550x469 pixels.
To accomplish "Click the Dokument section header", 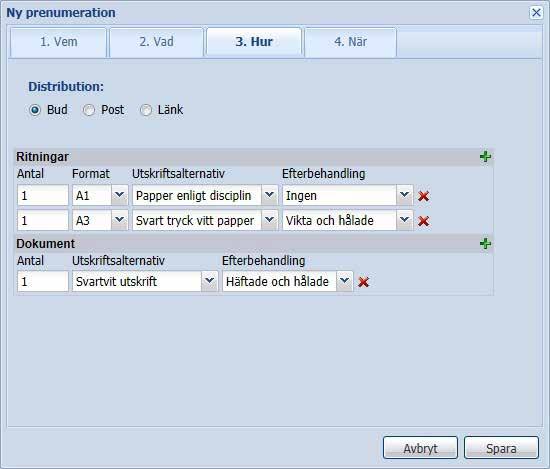I will click(x=254, y=243).
